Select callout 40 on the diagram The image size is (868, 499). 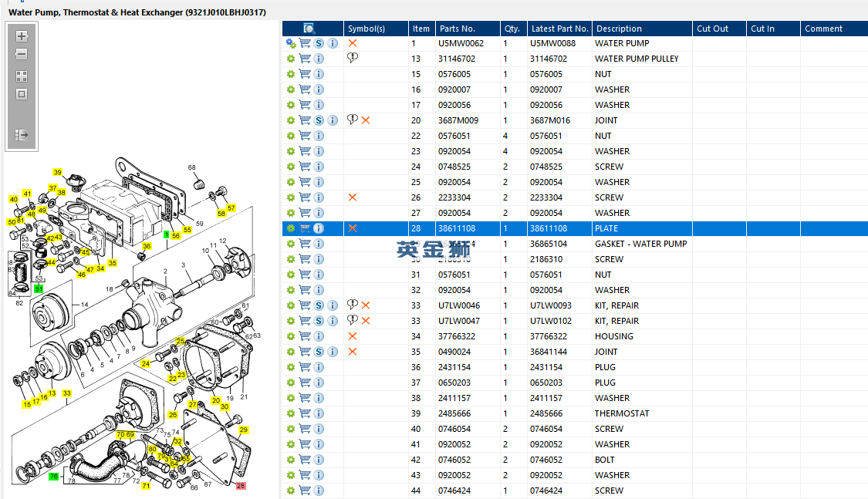tap(14, 199)
